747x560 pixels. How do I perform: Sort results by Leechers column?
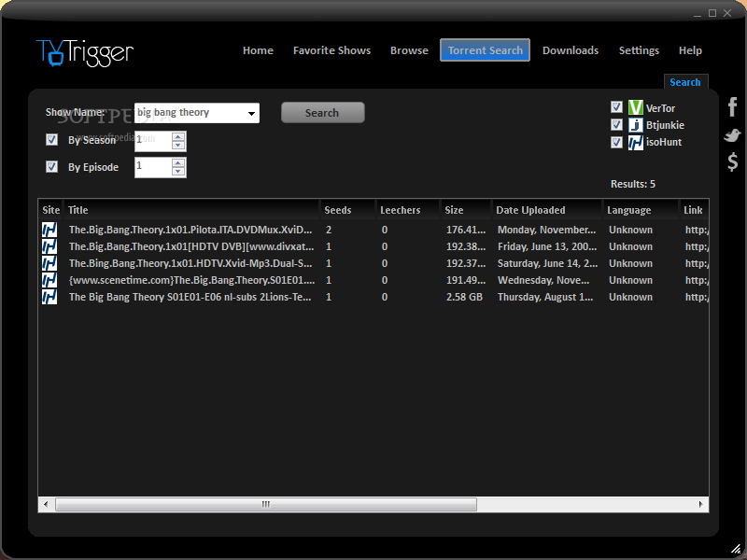click(x=408, y=210)
